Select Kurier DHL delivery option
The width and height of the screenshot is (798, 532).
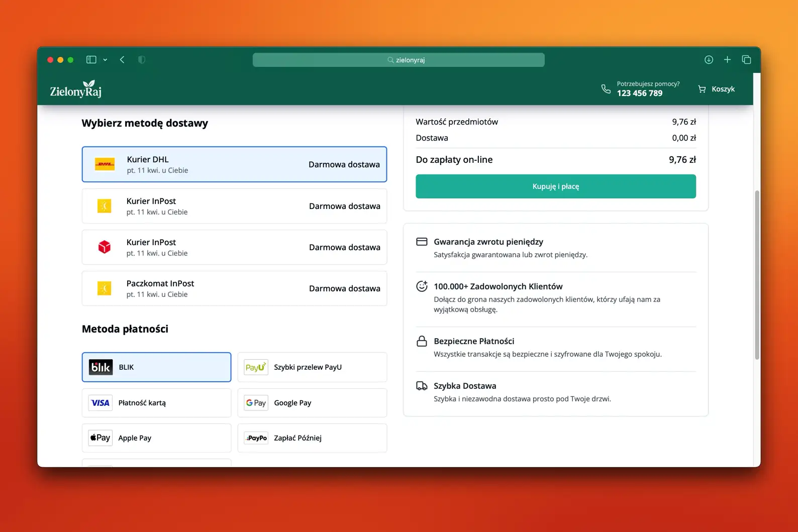click(x=234, y=164)
